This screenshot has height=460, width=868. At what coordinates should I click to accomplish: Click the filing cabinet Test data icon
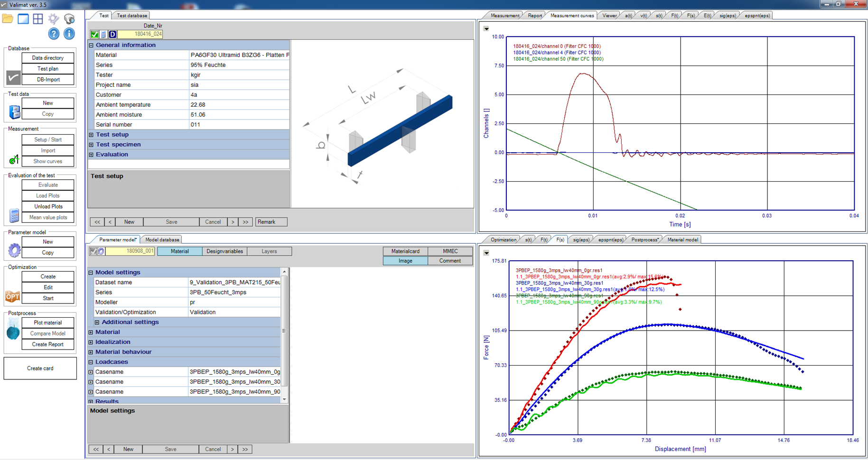(x=15, y=112)
